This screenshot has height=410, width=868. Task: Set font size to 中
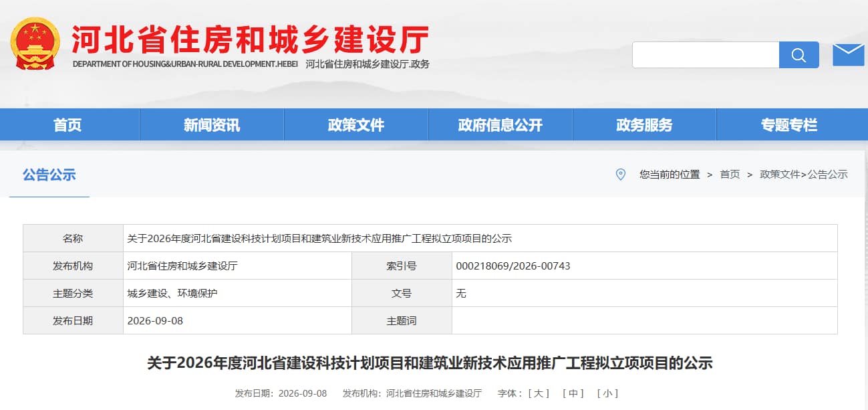pos(573,393)
